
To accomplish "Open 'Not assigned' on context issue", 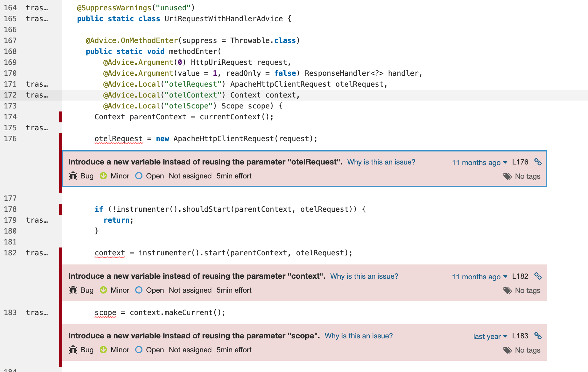I will pyautogui.click(x=190, y=290).
